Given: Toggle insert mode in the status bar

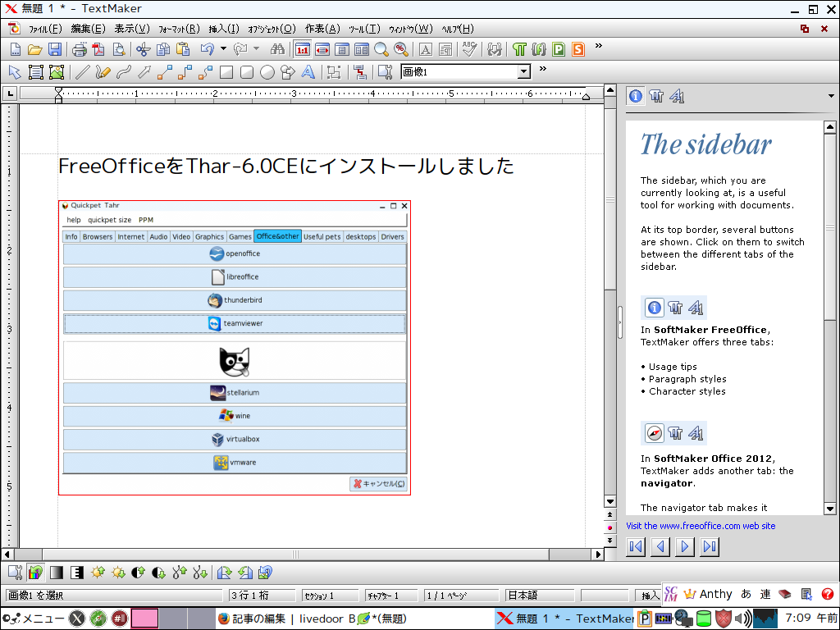Looking at the screenshot, I should pos(649,596).
